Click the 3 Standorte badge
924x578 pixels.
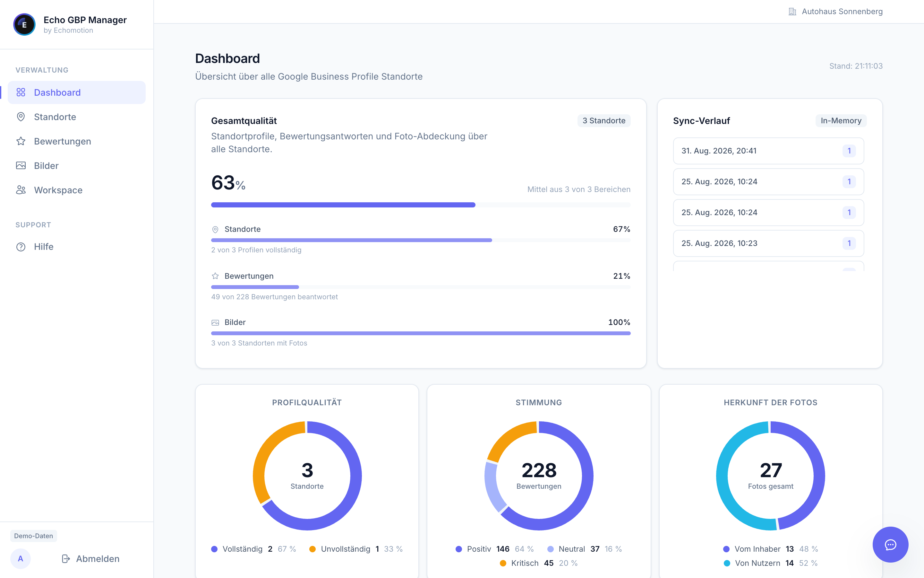coord(604,121)
